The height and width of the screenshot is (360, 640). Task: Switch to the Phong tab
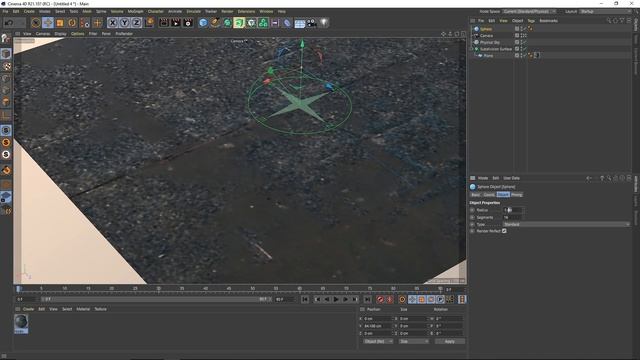click(x=516, y=195)
